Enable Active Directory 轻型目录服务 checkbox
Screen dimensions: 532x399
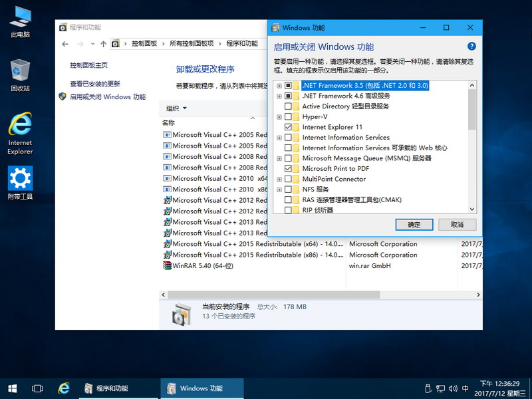[x=288, y=106]
